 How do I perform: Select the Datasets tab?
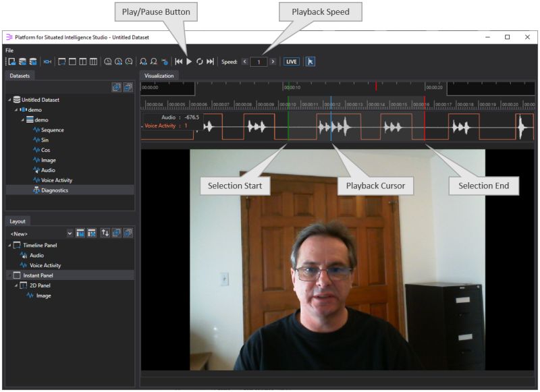(x=20, y=76)
